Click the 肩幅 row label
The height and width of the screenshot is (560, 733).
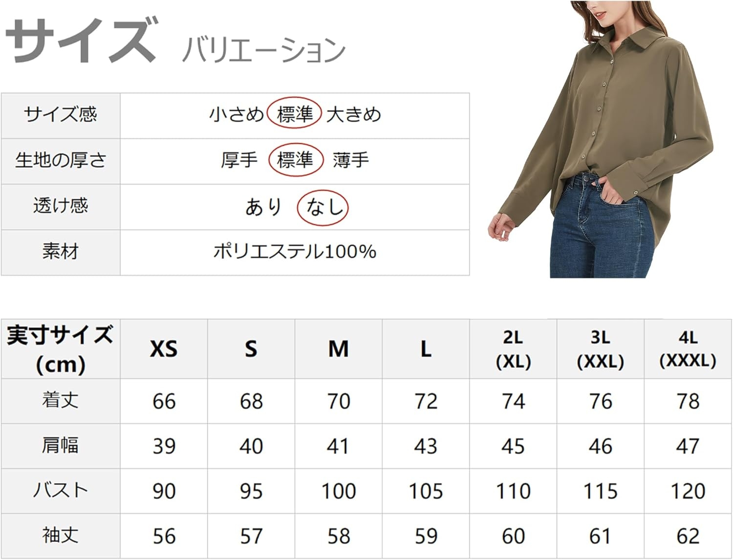pyautogui.click(x=61, y=446)
